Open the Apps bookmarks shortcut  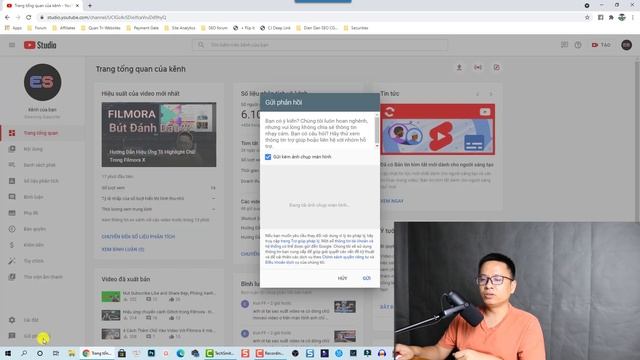coord(13,28)
